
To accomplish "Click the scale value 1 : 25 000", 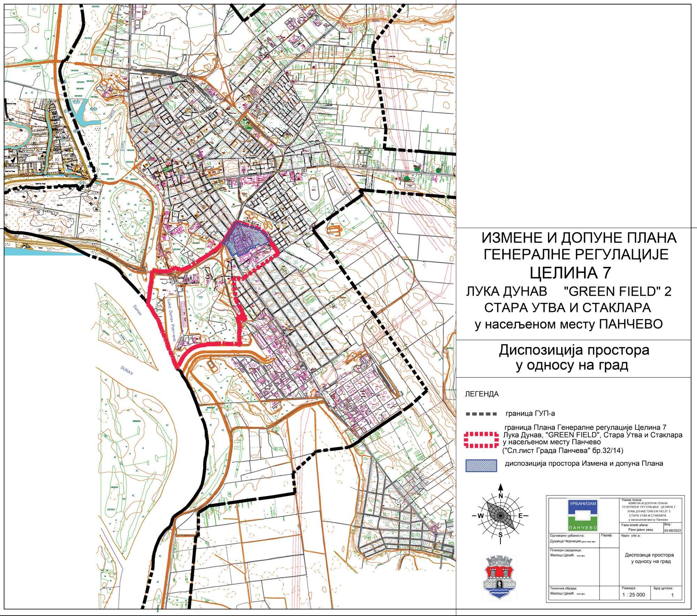I will (634, 595).
